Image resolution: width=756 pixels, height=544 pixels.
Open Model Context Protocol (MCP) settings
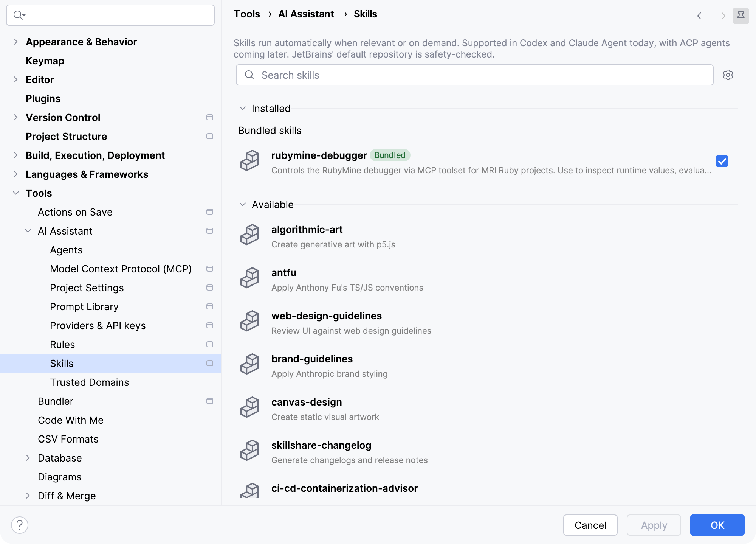point(121,269)
